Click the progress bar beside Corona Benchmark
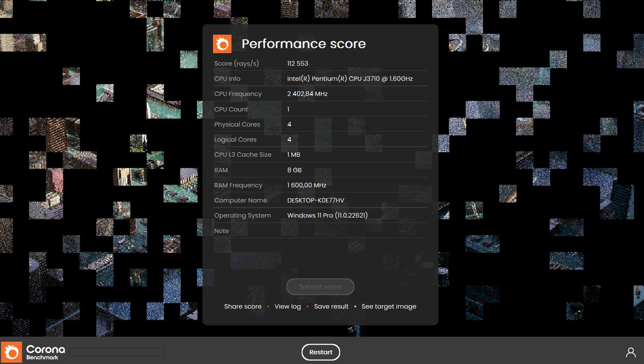 (117, 352)
